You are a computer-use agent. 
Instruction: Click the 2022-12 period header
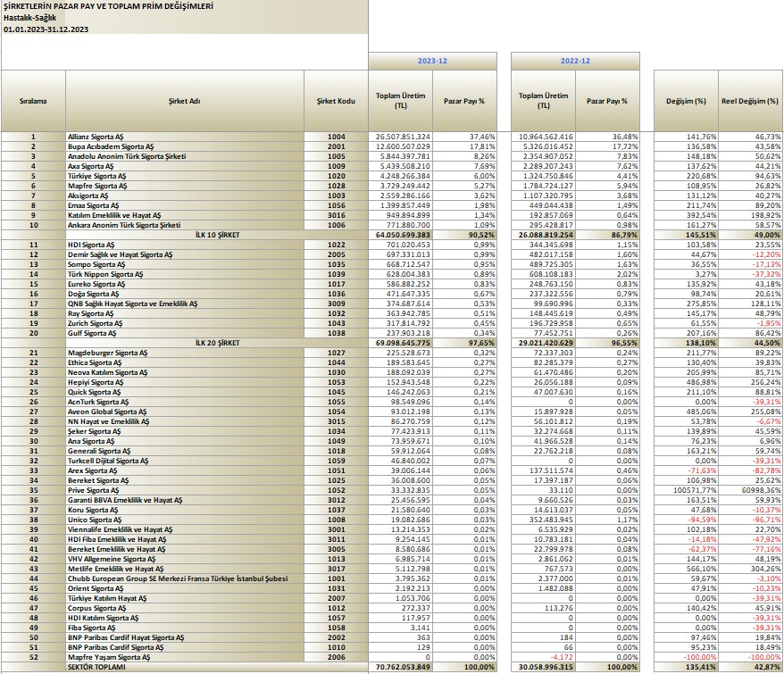click(575, 61)
